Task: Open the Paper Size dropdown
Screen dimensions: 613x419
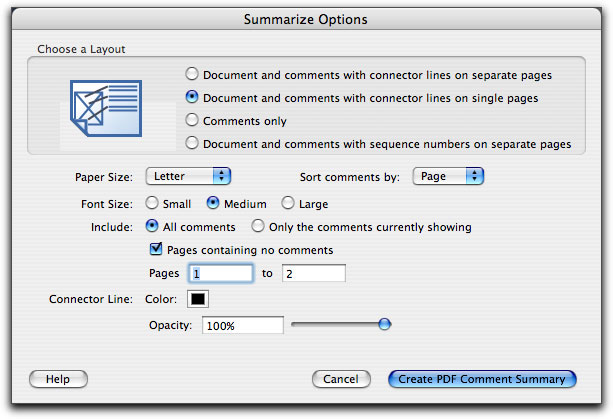Action: tap(188, 176)
